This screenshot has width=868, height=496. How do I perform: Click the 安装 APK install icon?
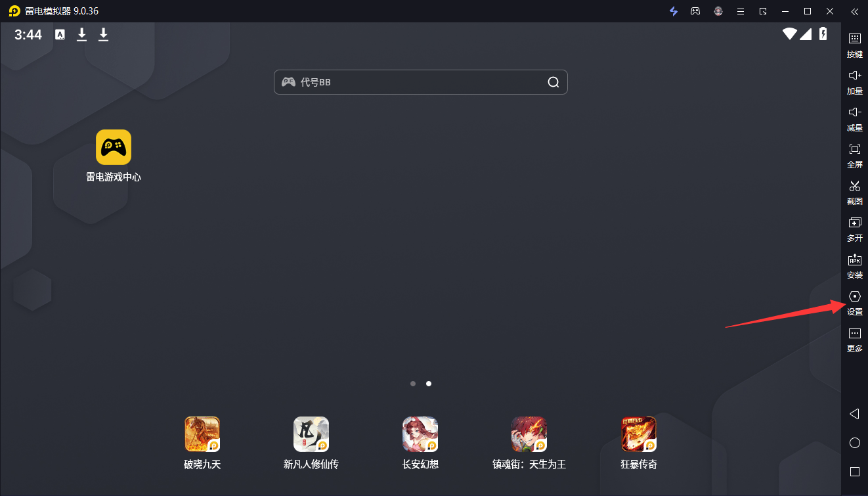(854, 264)
